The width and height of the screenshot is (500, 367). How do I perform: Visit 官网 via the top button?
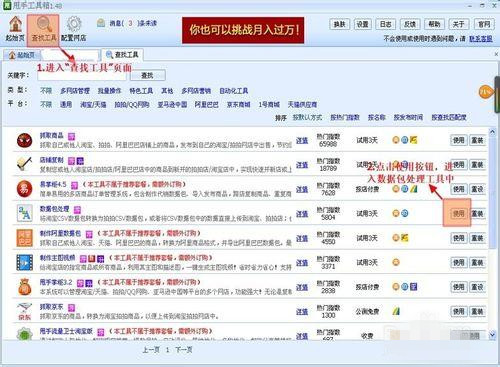[x=484, y=24]
